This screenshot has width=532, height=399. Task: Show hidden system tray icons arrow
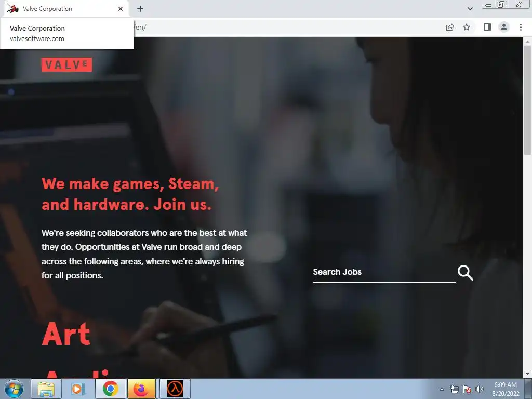coord(442,389)
